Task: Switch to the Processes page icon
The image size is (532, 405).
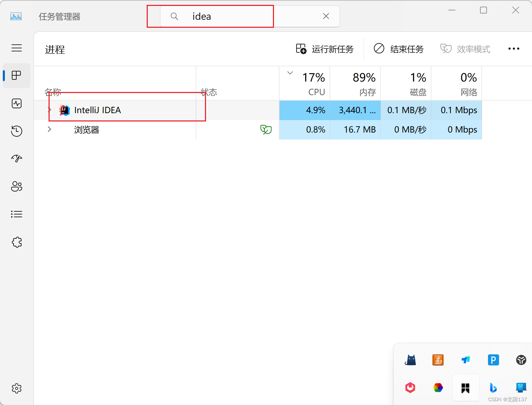Action: coord(17,75)
